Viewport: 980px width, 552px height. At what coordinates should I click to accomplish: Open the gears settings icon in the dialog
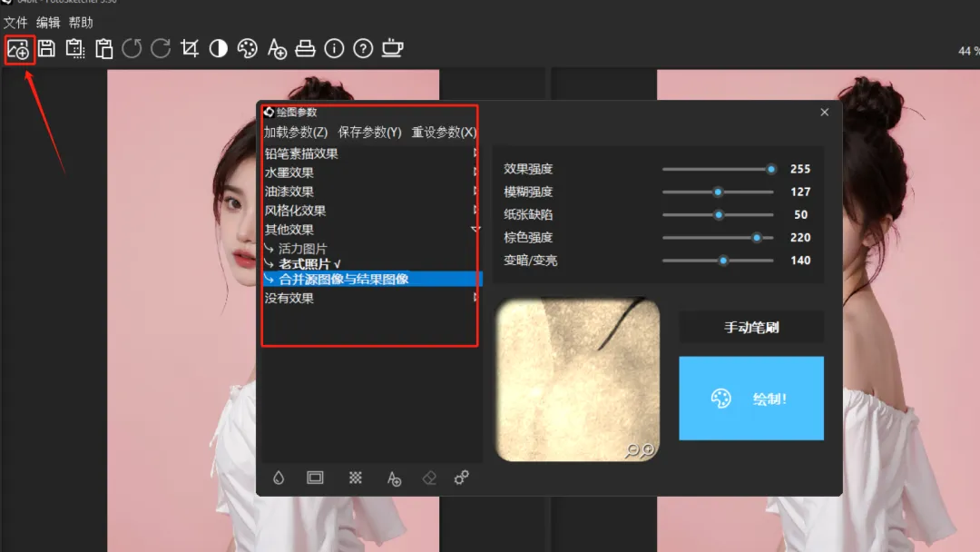(462, 478)
